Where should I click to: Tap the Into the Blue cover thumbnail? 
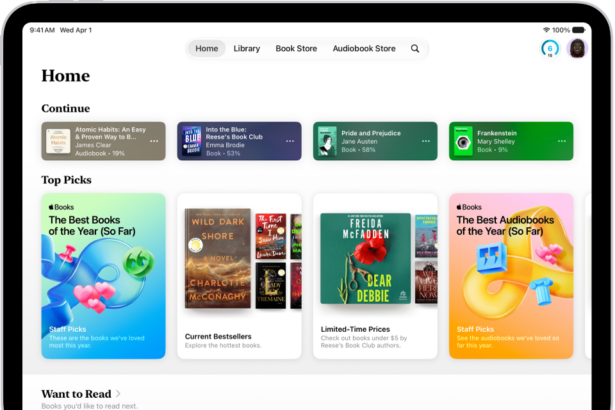(x=192, y=141)
